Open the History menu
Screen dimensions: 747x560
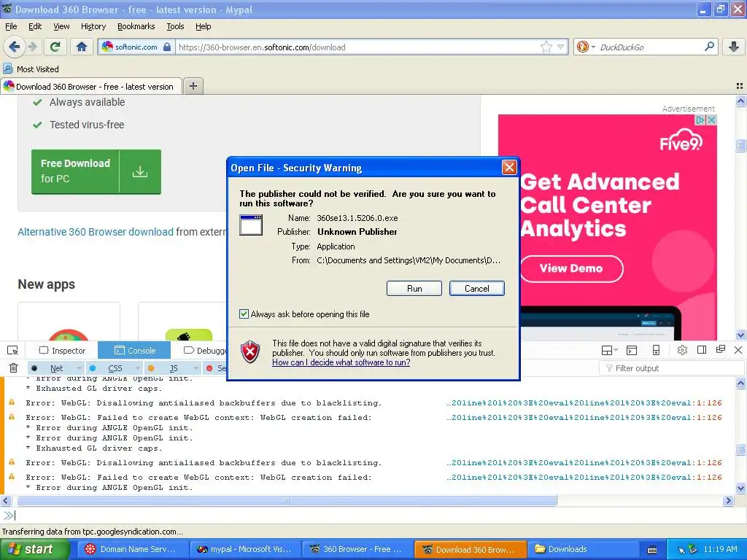point(93,26)
